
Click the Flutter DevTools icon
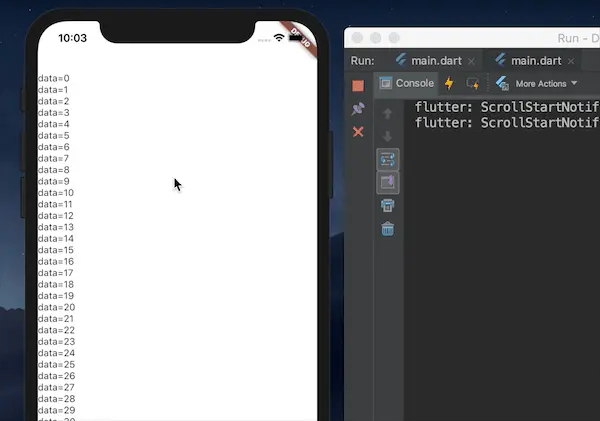tap(502, 83)
